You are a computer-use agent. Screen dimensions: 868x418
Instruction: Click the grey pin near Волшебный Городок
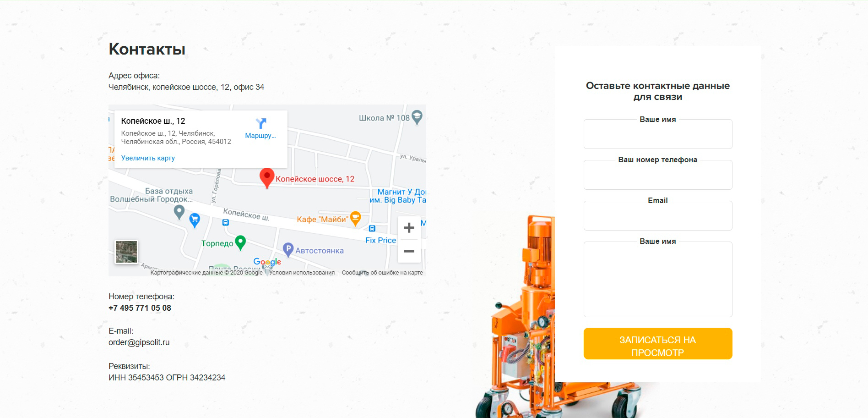click(179, 212)
